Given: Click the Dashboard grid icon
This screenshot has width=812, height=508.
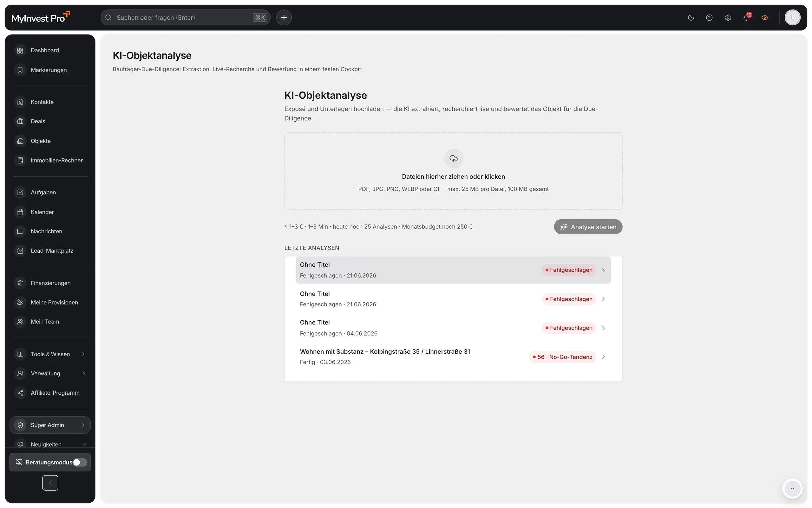Looking at the screenshot, I should tap(20, 50).
